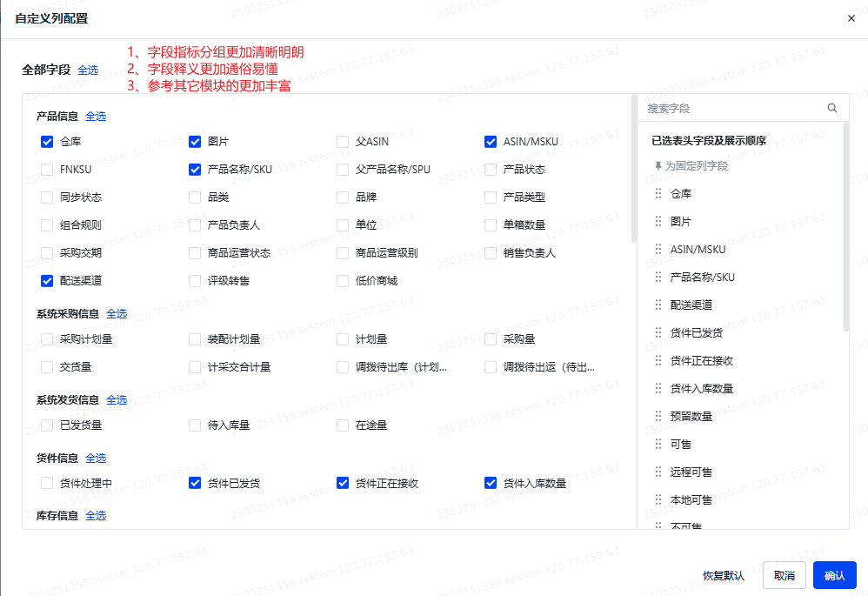Click the drag handle of 可售 selected field
This screenshot has height=596, width=868.
[x=658, y=444]
